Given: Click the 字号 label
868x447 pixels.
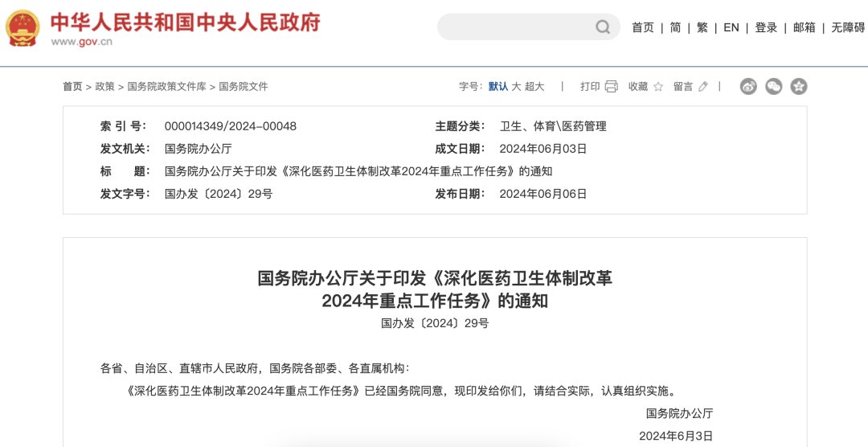Looking at the screenshot, I should point(470,86).
